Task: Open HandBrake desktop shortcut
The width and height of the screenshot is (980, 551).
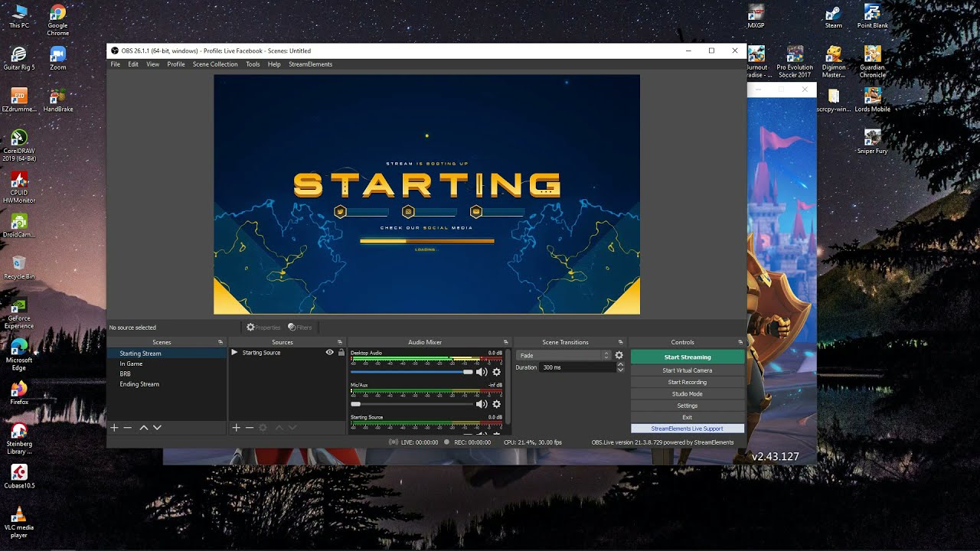Action: (x=57, y=100)
